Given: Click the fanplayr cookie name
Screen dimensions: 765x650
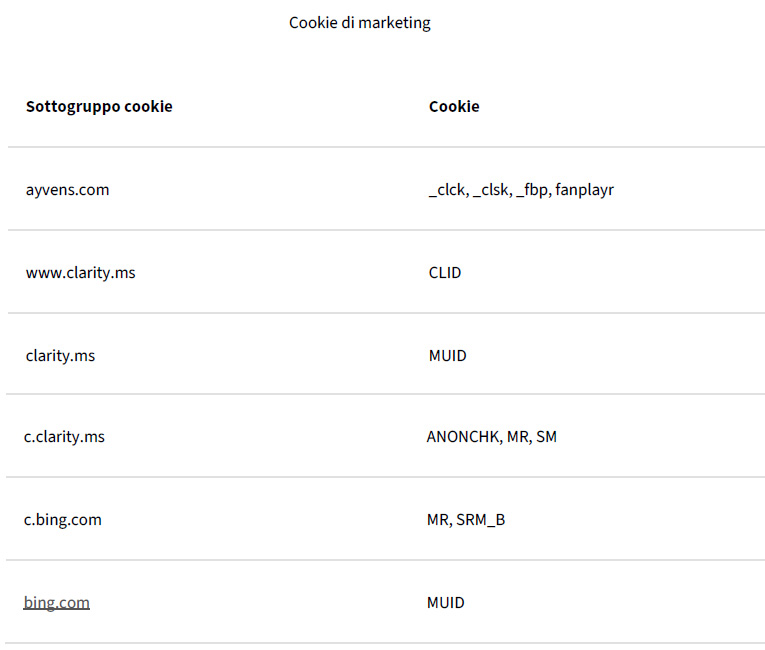Looking at the screenshot, I should [x=584, y=189].
